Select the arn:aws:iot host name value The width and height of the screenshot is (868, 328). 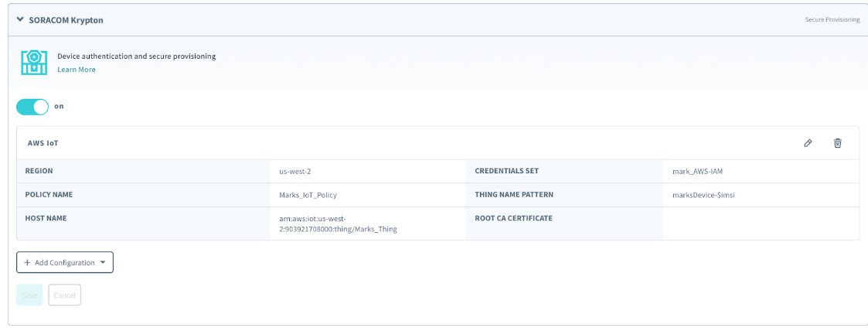(x=339, y=224)
